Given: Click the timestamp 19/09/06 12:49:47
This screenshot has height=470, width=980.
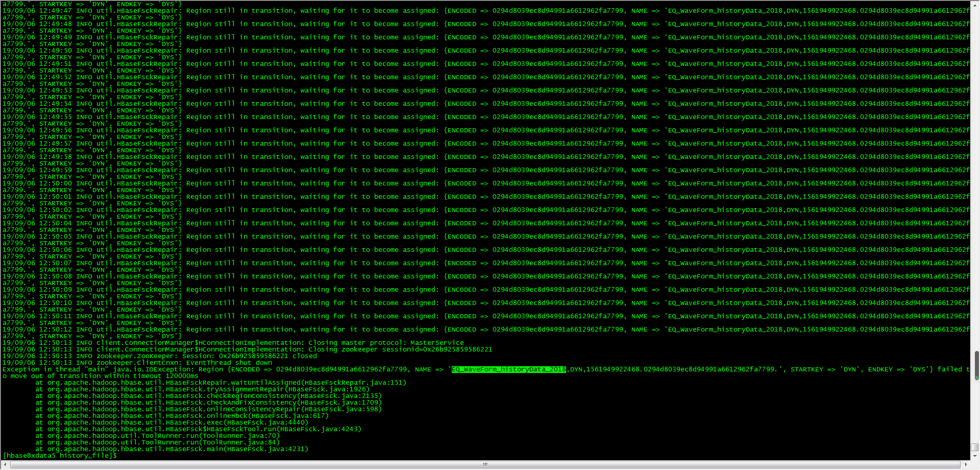Looking at the screenshot, I should click(x=37, y=11).
